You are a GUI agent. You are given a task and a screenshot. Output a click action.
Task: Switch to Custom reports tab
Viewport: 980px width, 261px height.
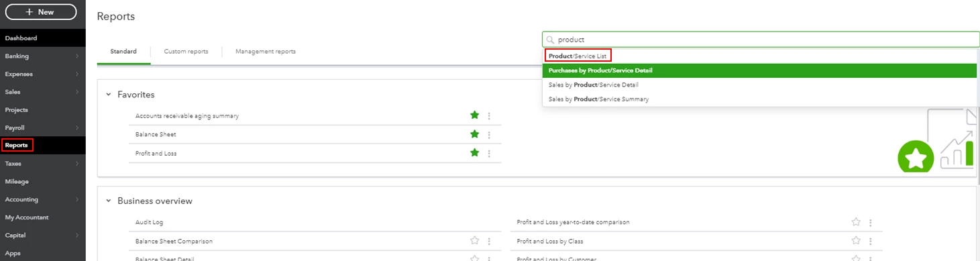[186, 52]
